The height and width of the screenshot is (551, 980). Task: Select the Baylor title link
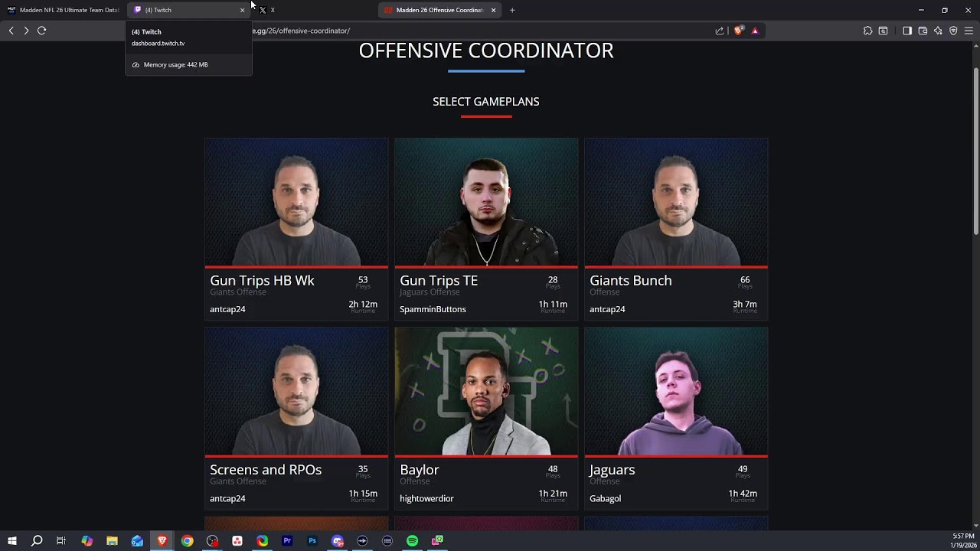420,469
